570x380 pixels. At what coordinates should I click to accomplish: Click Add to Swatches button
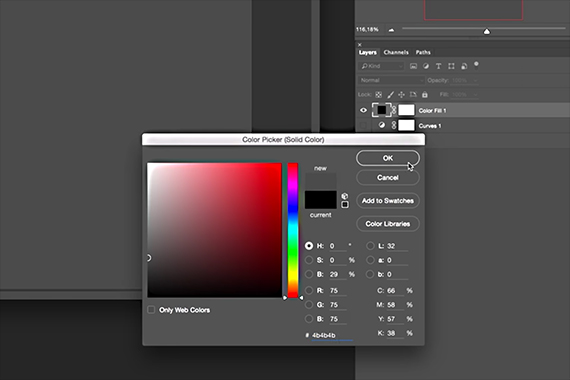[388, 201]
